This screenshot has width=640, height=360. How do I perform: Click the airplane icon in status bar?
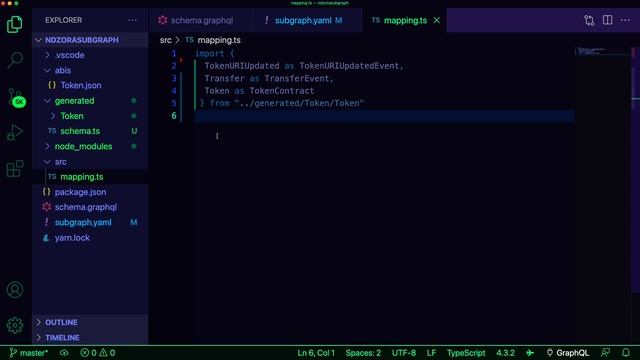(530, 353)
